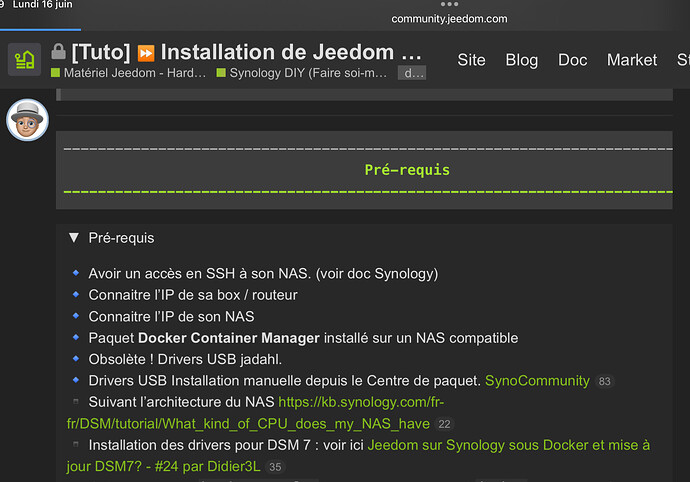Click the text "Avoir un accès en SSH à son NAS"
The height and width of the screenshot is (482, 690).
199,274
